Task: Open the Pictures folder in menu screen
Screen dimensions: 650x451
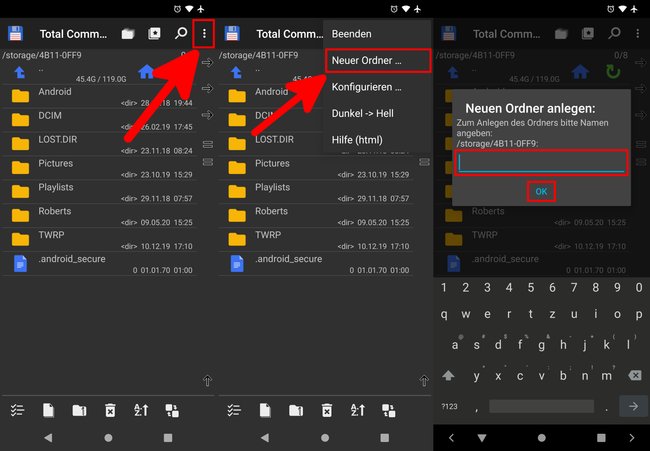Action: 316,168
